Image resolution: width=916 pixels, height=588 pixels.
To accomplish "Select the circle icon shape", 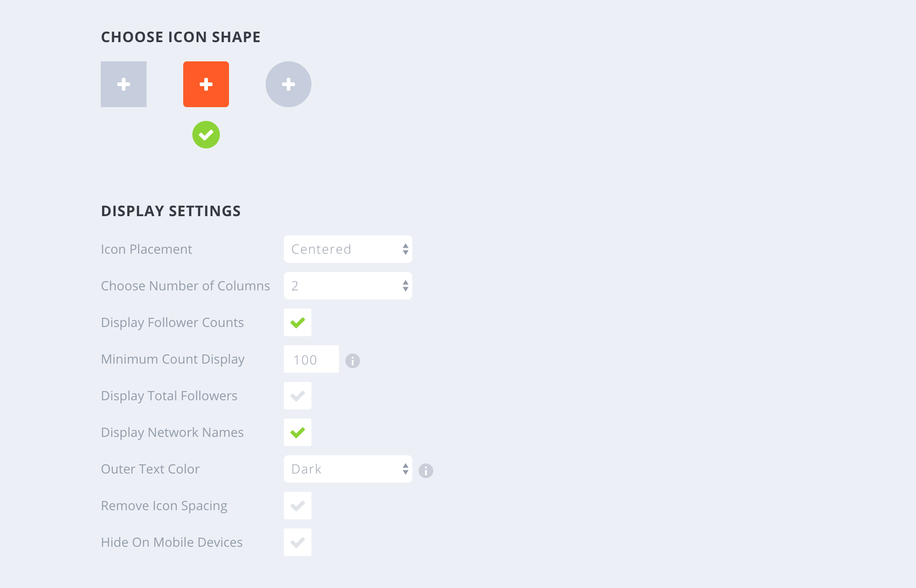I will 289,84.
